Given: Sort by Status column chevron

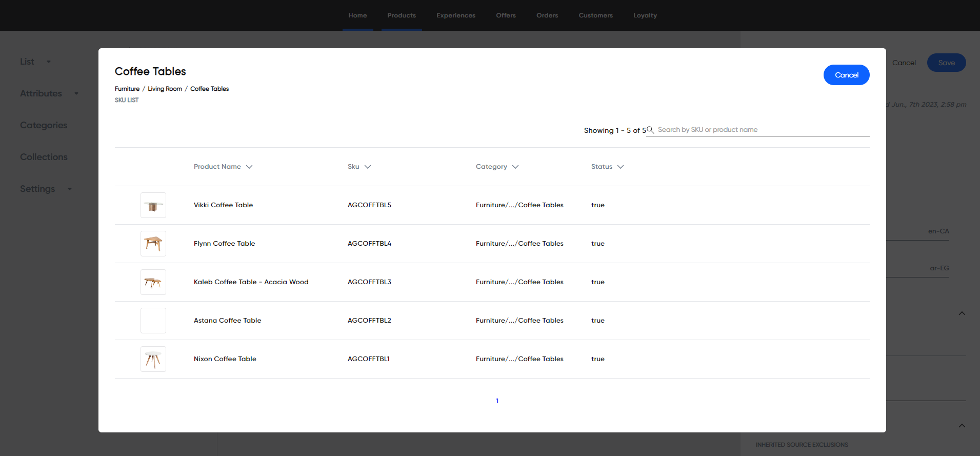Looking at the screenshot, I should (621, 167).
